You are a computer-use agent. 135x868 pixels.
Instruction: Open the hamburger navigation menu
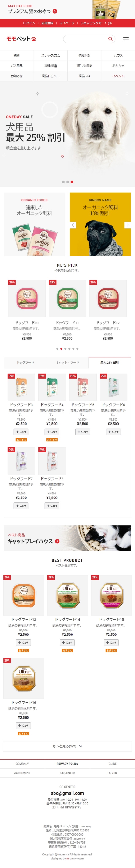(126, 39)
